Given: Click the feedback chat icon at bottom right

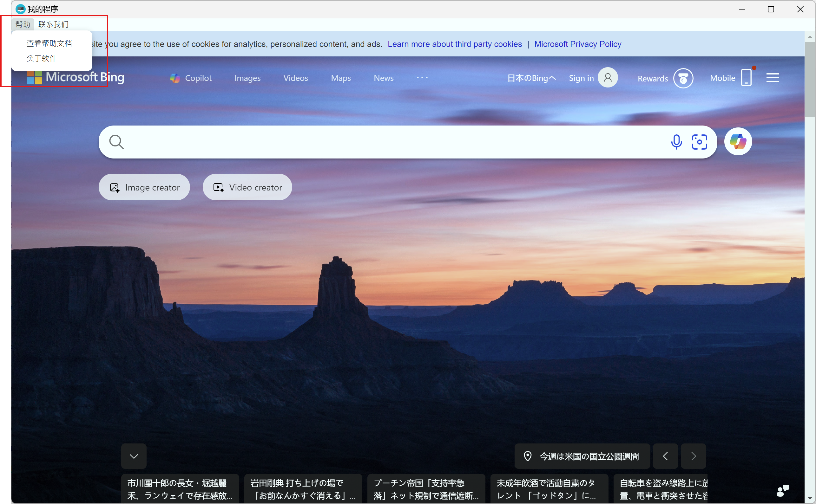Looking at the screenshot, I should tap(782, 490).
